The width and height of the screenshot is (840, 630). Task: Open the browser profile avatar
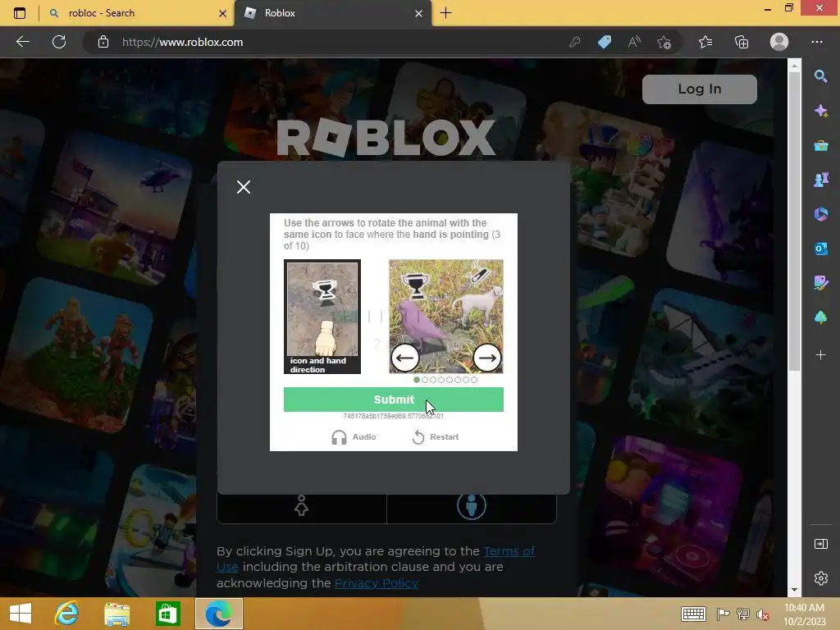click(x=779, y=42)
